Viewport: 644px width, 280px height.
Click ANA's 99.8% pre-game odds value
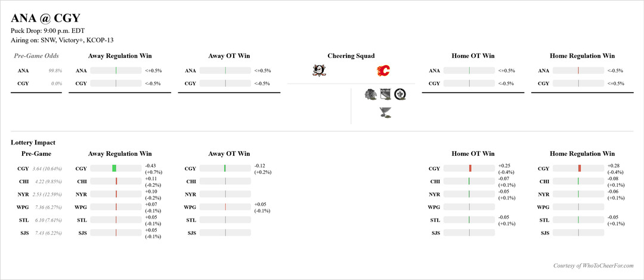pyautogui.click(x=55, y=70)
